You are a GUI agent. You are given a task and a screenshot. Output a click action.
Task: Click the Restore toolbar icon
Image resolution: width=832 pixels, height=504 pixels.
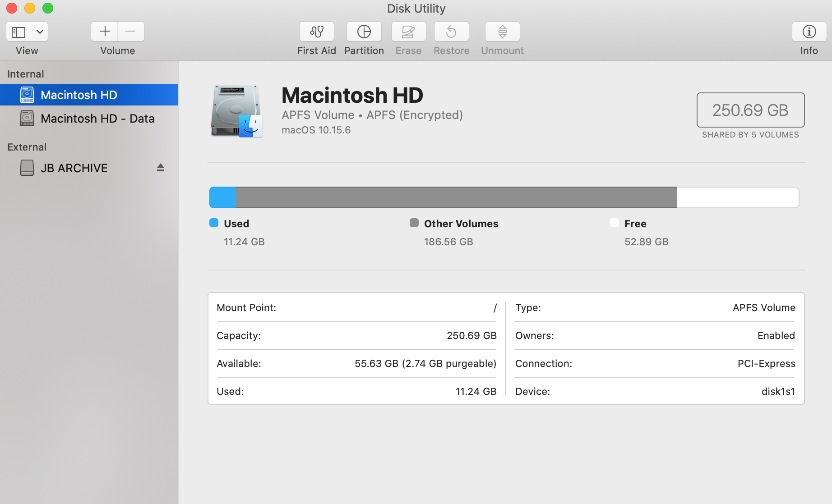pyautogui.click(x=451, y=32)
